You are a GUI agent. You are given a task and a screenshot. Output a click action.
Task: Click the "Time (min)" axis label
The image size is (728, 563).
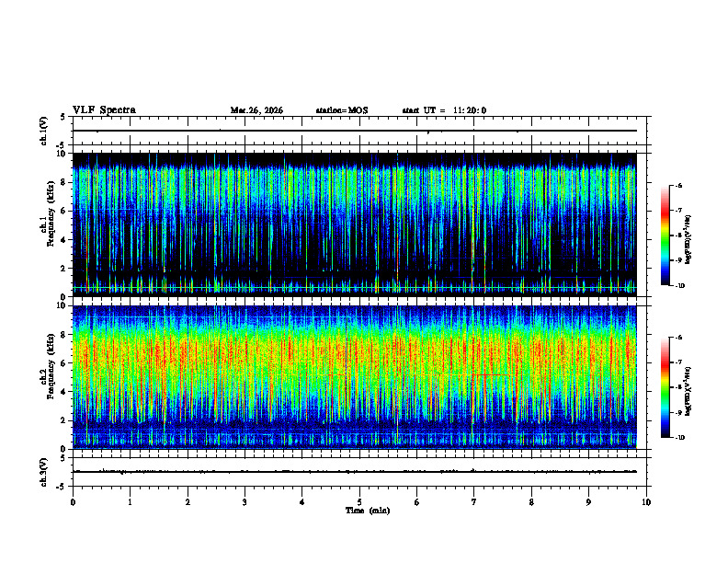pyautogui.click(x=368, y=511)
